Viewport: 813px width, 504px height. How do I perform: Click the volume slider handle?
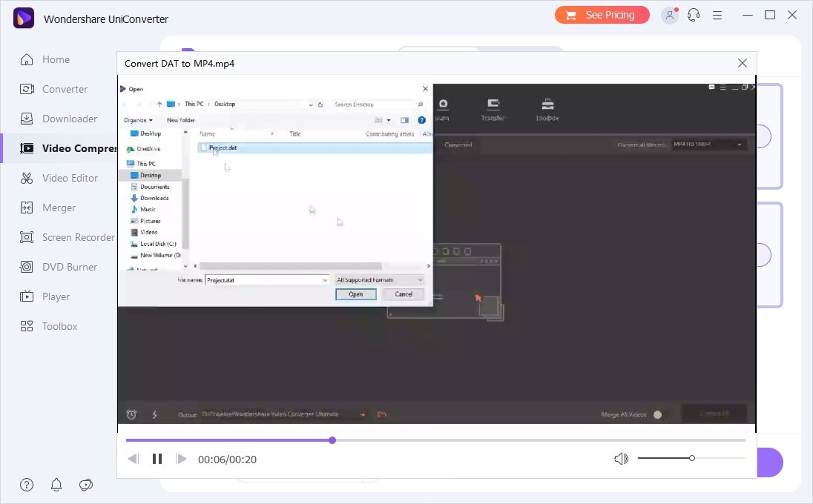[691, 458]
